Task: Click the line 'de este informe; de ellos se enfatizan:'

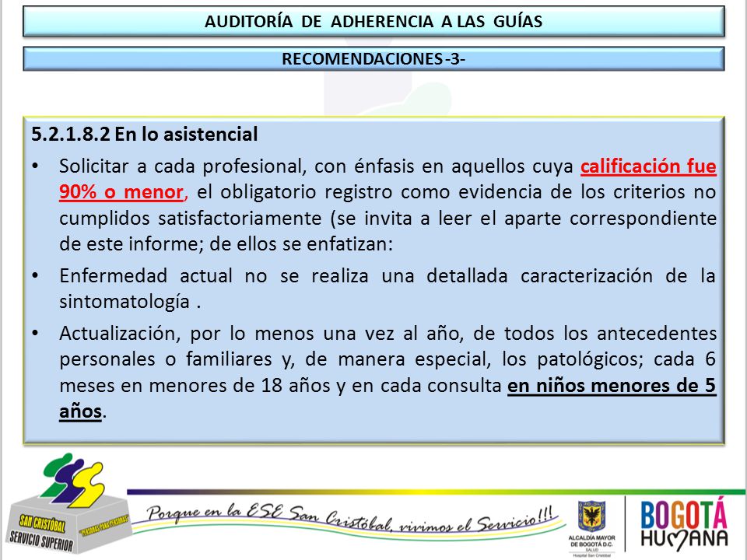Action: 226,244
